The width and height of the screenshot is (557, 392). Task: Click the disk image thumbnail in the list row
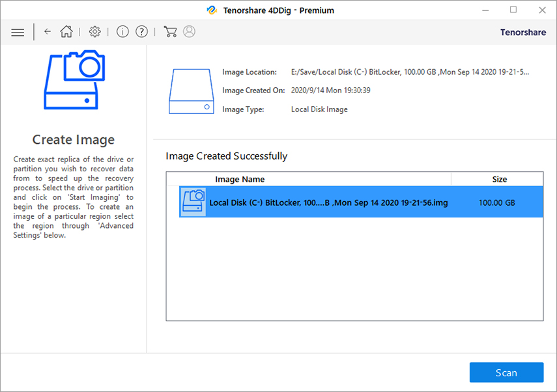193,202
